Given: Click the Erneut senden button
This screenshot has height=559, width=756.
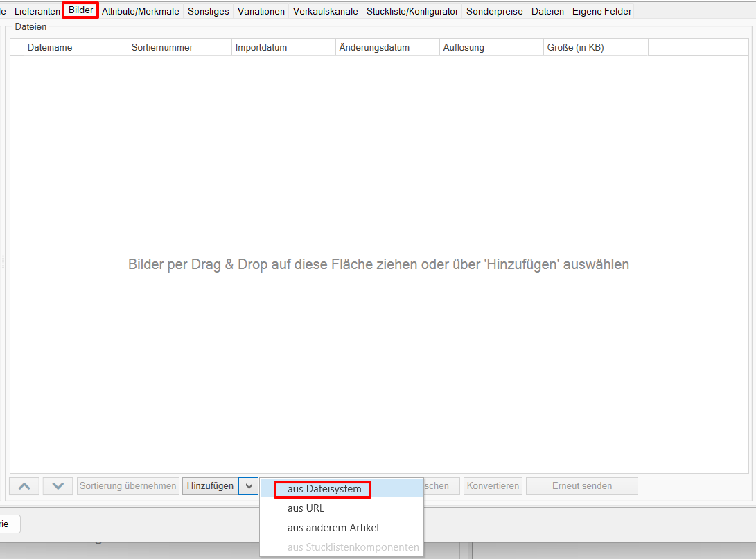Looking at the screenshot, I should point(582,486).
